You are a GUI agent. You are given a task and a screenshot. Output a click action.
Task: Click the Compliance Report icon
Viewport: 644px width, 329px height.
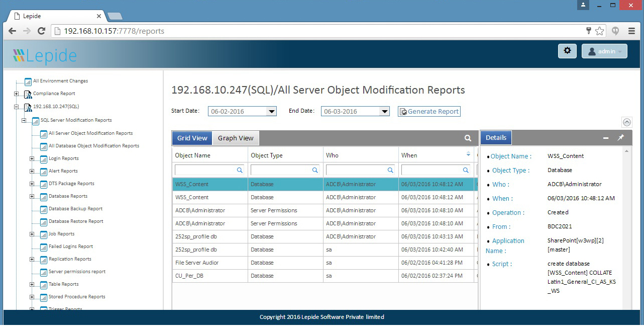pos(28,94)
